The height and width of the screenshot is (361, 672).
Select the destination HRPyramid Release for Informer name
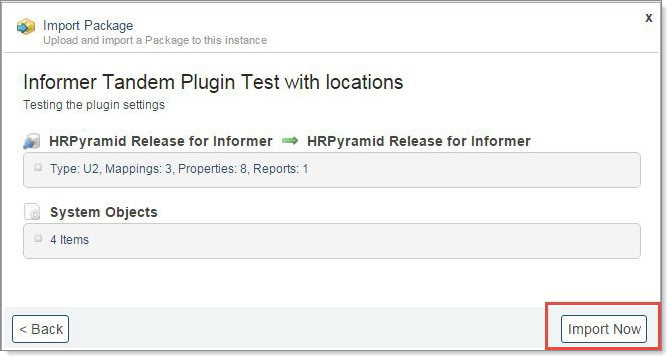pos(419,141)
